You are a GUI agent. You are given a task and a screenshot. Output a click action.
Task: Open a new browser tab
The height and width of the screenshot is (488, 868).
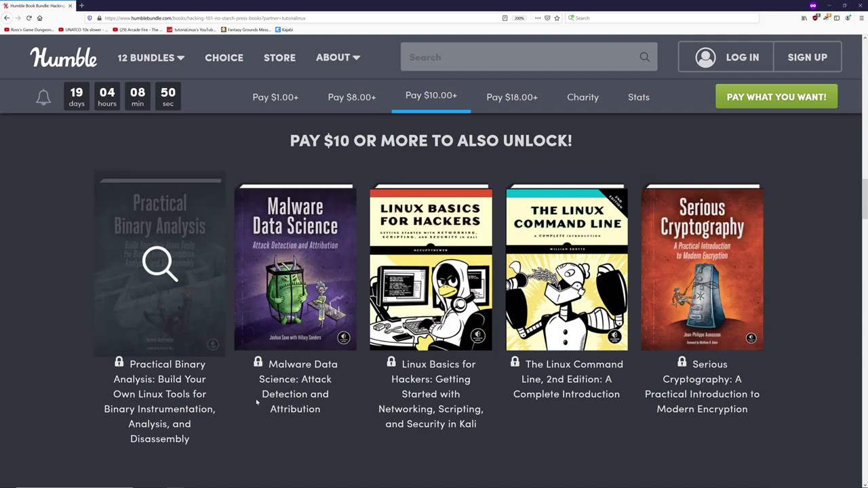(x=81, y=5)
